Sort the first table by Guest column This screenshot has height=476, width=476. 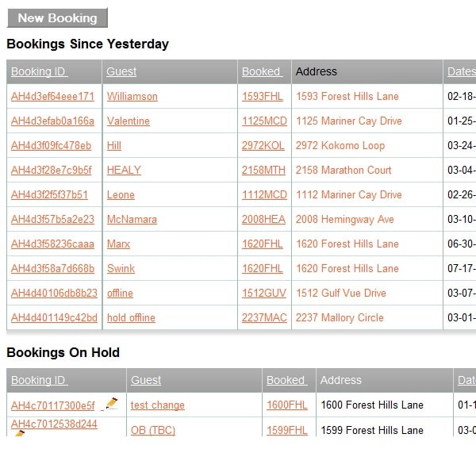121,71
